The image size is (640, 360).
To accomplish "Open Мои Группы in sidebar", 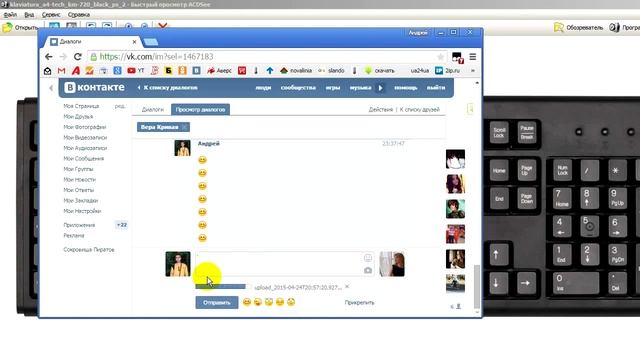I will coord(78,169).
